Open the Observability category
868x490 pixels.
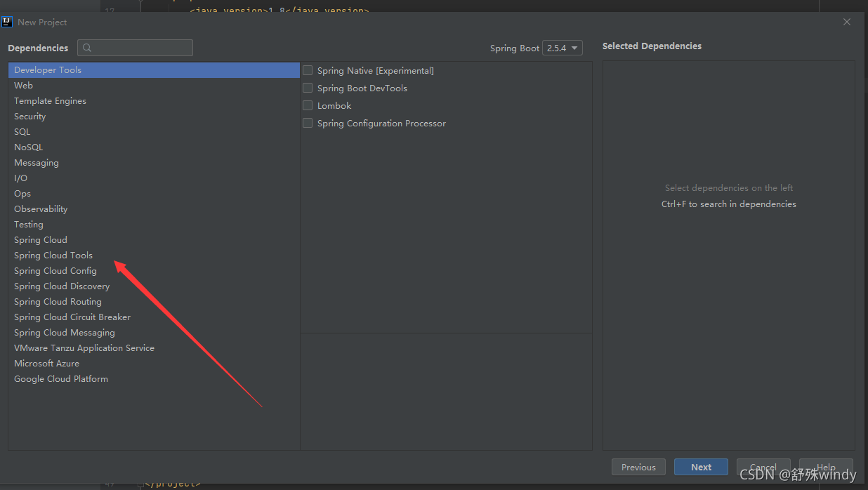[x=154, y=209]
